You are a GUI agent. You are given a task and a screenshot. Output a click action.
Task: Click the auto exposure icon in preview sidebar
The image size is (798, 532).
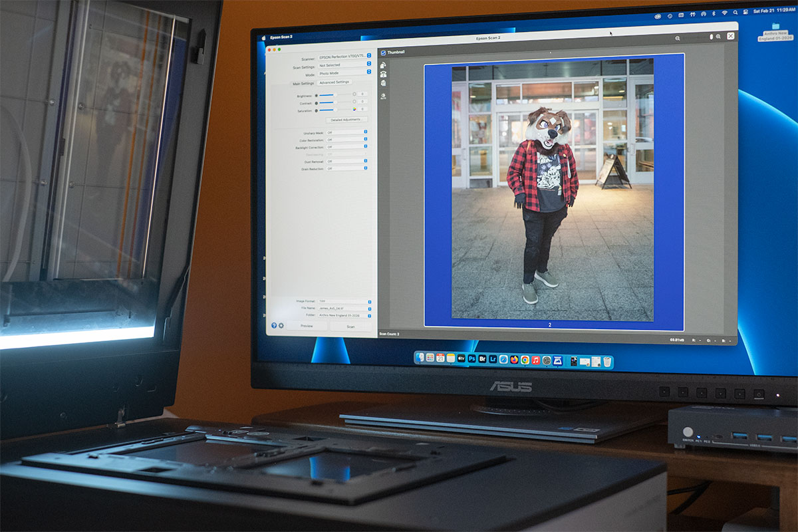pyautogui.click(x=384, y=96)
